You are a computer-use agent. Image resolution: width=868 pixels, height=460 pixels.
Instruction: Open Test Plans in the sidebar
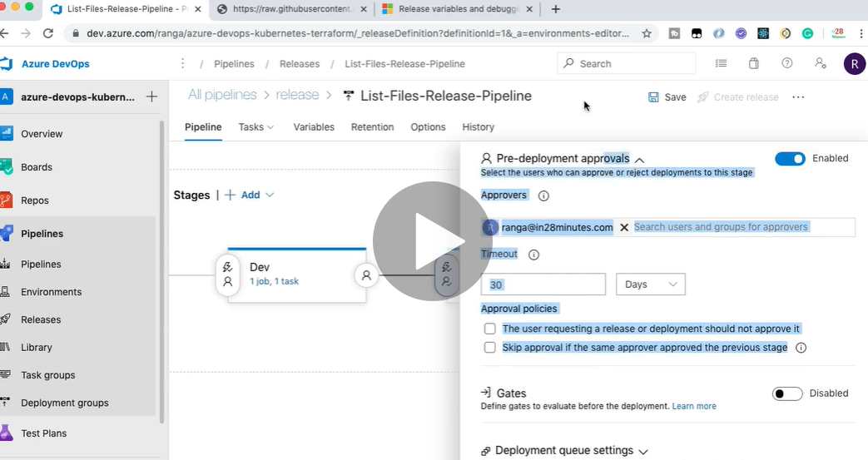pos(44,433)
